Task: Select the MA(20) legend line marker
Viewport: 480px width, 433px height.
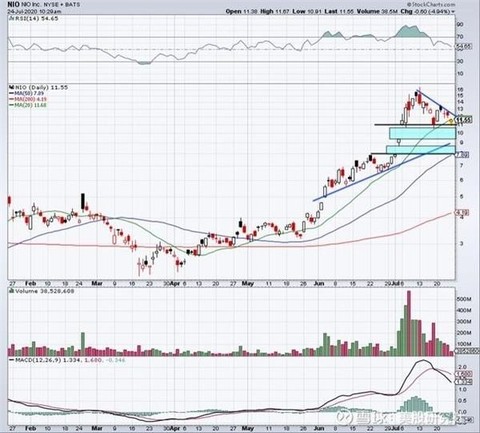Action: coord(11,105)
